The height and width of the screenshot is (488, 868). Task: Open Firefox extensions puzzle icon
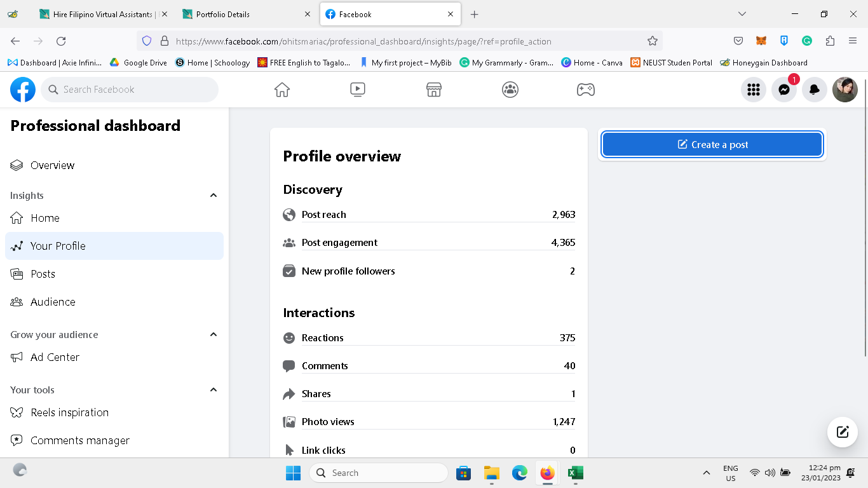(x=830, y=41)
